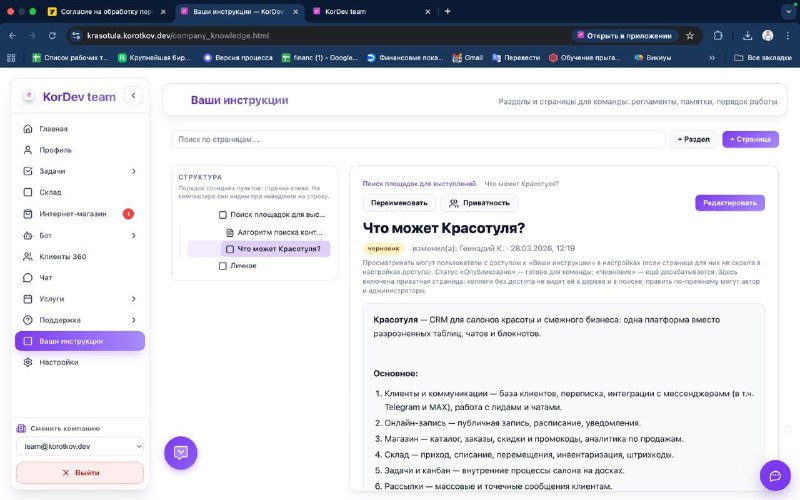Click the Бот robot icon
The width and height of the screenshot is (800, 500).
[x=28, y=235]
